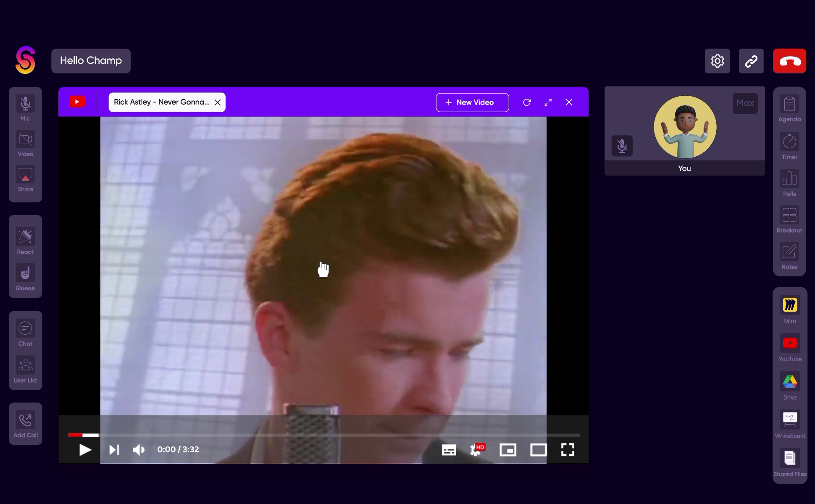The image size is (815, 504).
Task: Expand the YouTube panel to fullsize
Action: [548, 102]
